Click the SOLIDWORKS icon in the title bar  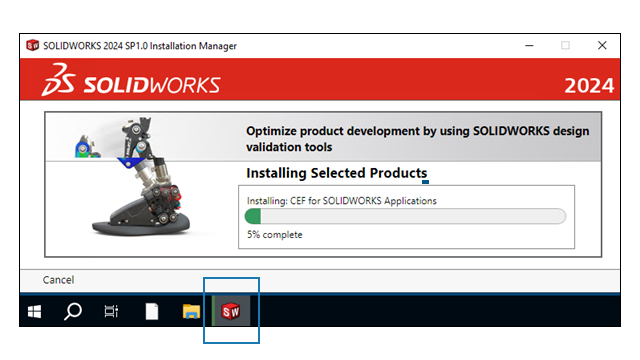[32, 45]
